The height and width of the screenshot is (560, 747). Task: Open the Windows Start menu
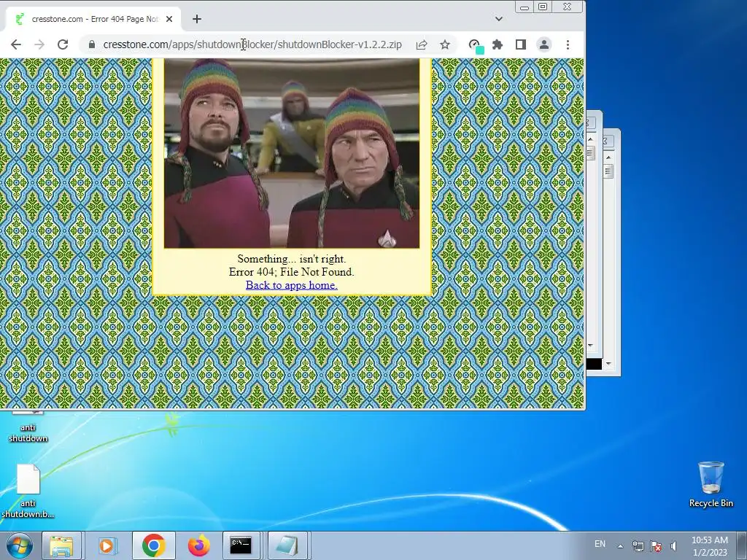click(x=20, y=545)
